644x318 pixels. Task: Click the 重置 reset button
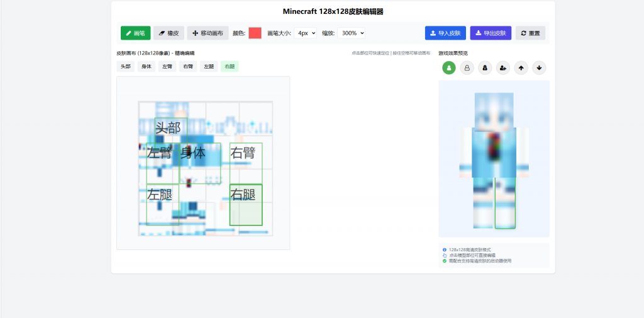[530, 33]
